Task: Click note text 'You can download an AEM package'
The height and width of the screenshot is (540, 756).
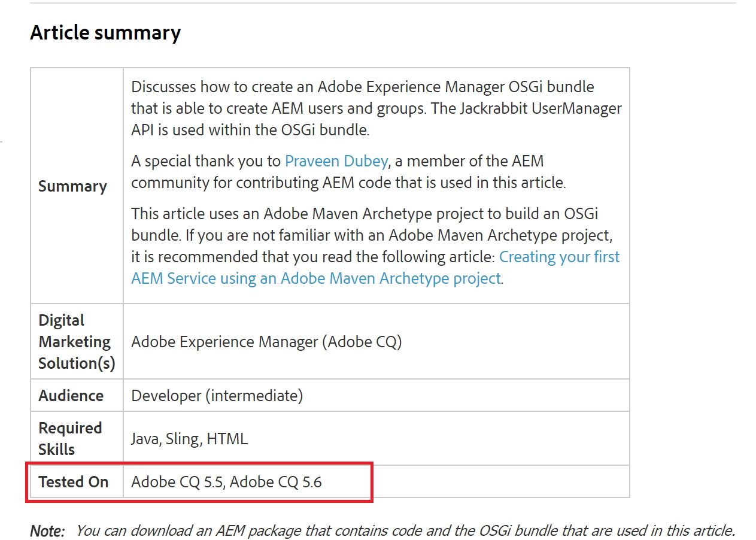Action: click(405, 530)
